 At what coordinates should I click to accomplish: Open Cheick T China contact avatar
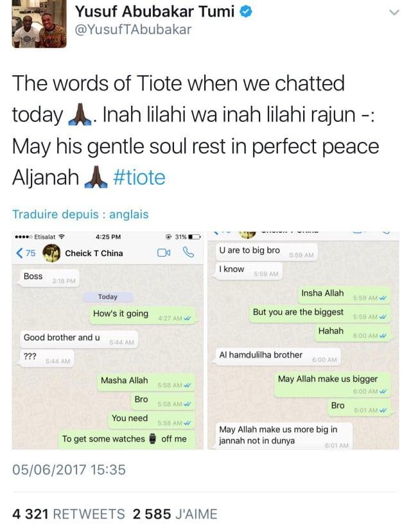click(51, 253)
